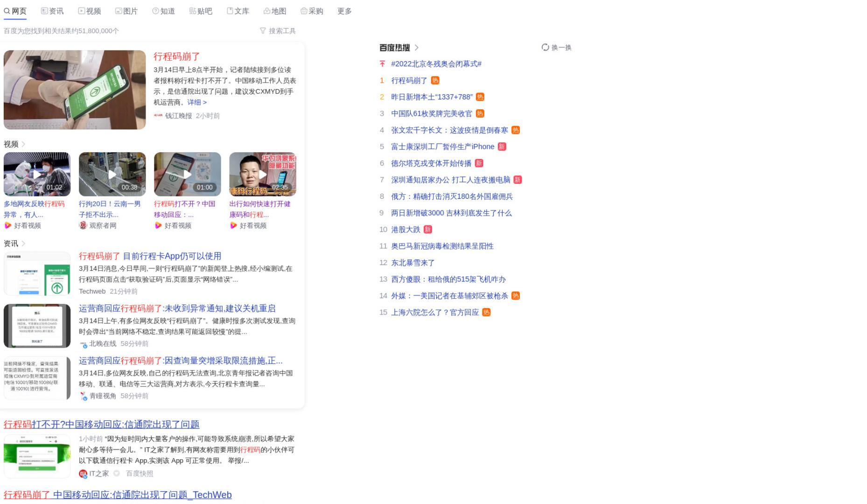Open the 百度热搜 heading
Image resolution: width=867 pixels, height=504 pixels.
pos(394,48)
